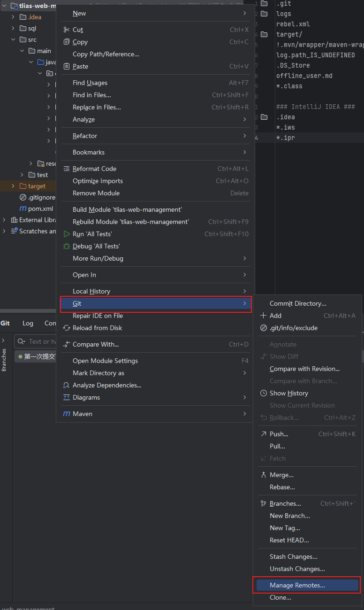Image resolution: width=364 pixels, height=610 pixels.
Task: Click the '### IntelliJ IDEA ###' comment line
Action: coord(315,107)
